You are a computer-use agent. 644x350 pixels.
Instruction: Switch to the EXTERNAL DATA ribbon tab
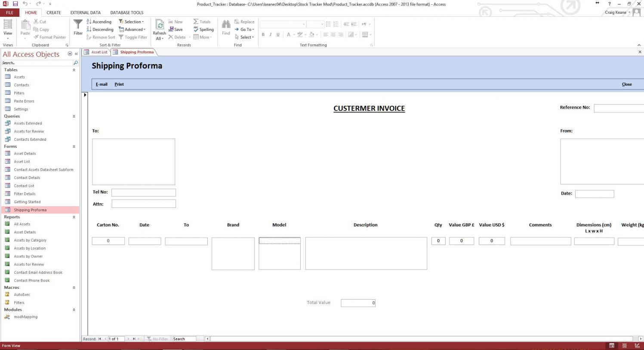tap(86, 12)
